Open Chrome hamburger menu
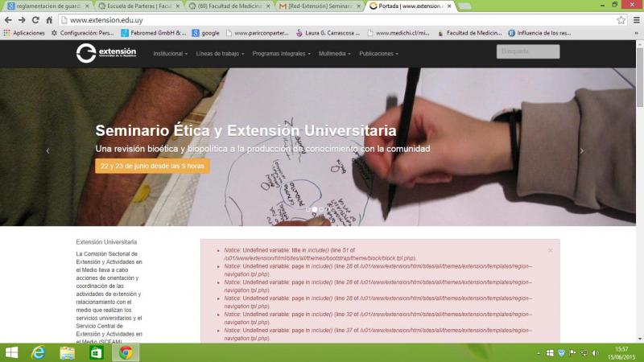644x362 pixels. pos(634,19)
